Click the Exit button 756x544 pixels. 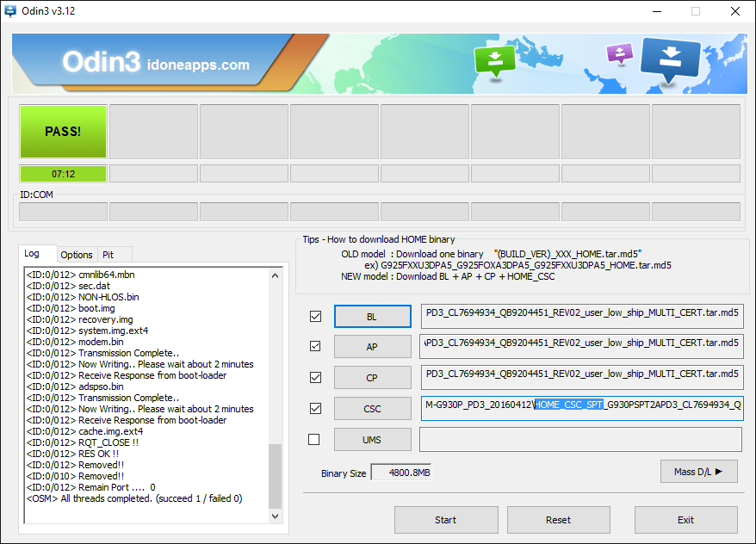point(685,519)
